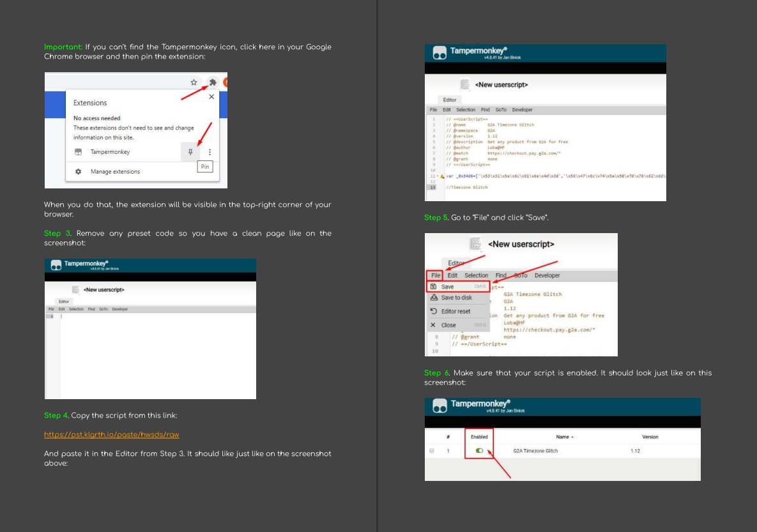This screenshot has height=532, width=757.
Task: Toggle the G2A Timezone Glitch enabled switch
Action: pos(479,450)
